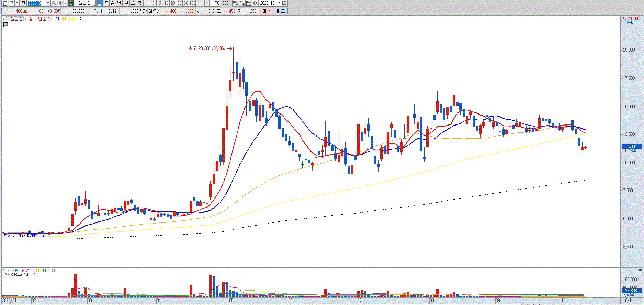Select monthly 월 period toggle

(112, 3)
